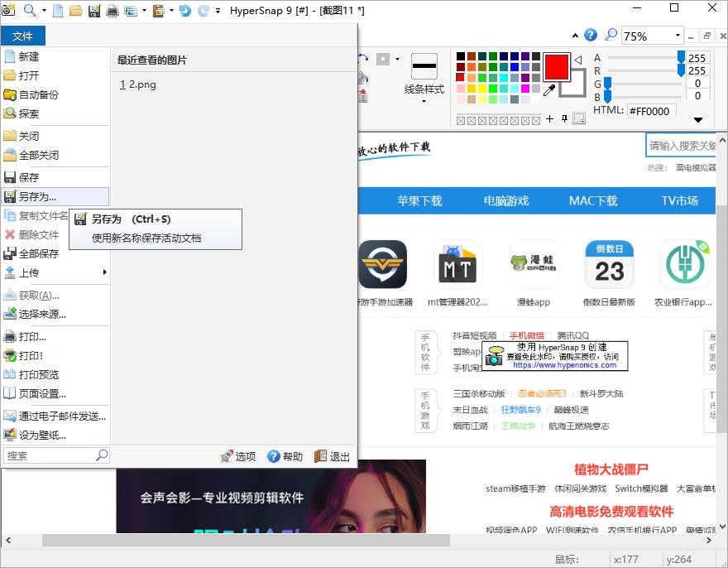Click the Undo arrow icon in title bar
Viewport: 728px width, 568px height.
pyautogui.click(x=184, y=11)
